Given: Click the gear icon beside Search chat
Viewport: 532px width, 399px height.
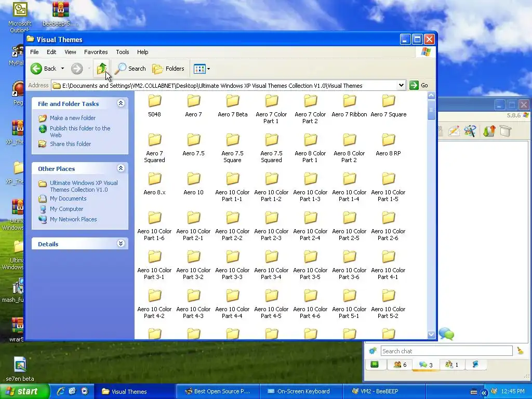Looking at the screenshot, I should tap(373, 351).
